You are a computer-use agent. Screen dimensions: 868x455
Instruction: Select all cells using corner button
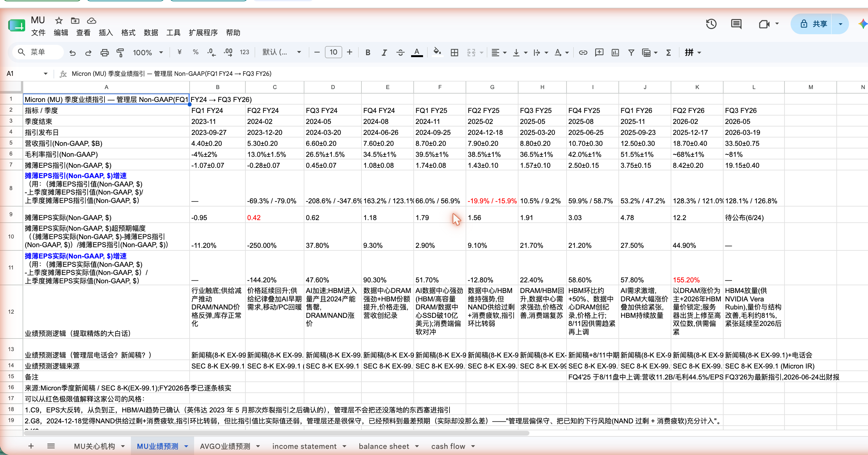pyautogui.click(x=11, y=87)
